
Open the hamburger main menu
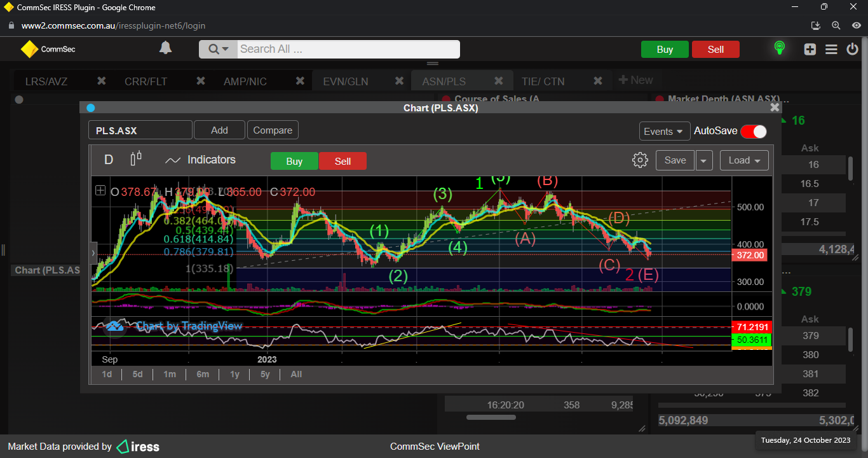click(831, 49)
